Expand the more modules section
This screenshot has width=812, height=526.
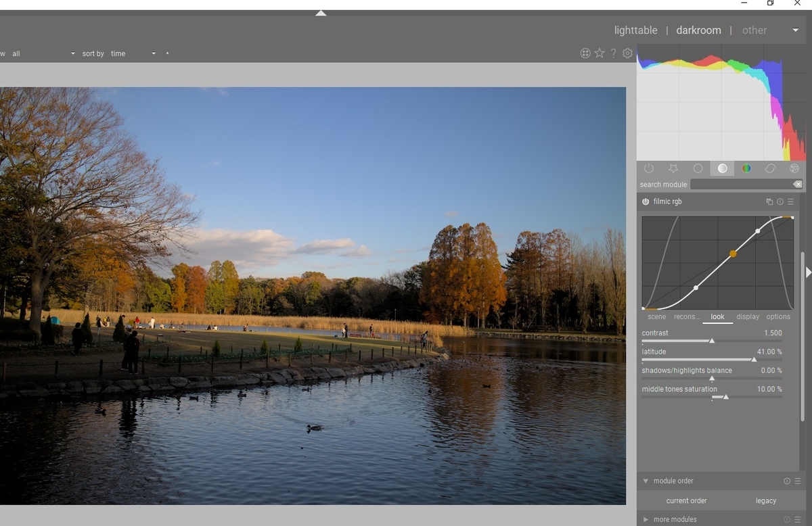[646, 520]
